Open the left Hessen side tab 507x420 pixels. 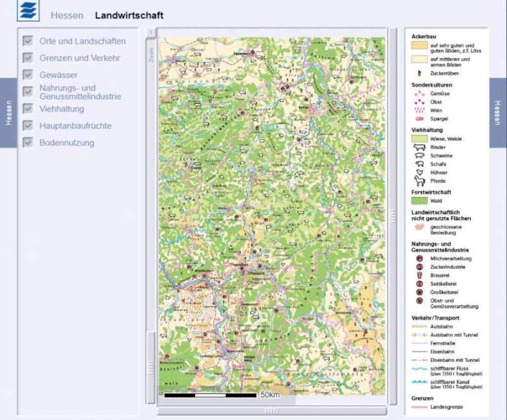click(x=9, y=113)
